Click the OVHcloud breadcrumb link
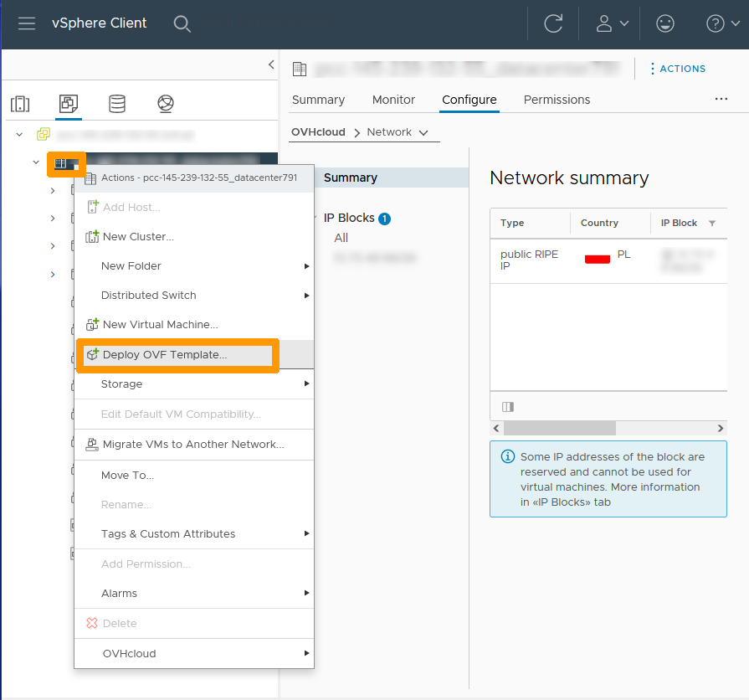The height and width of the screenshot is (700, 749). 318,131
